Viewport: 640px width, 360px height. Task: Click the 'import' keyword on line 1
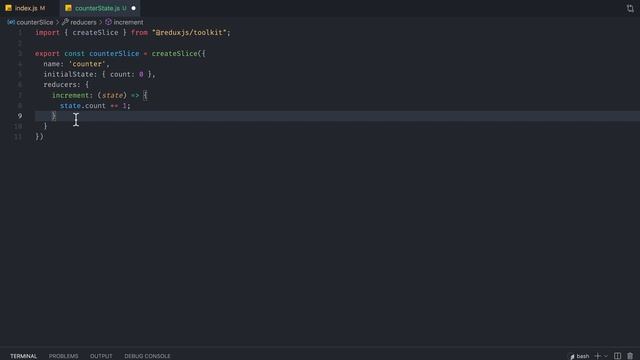[47, 33]
